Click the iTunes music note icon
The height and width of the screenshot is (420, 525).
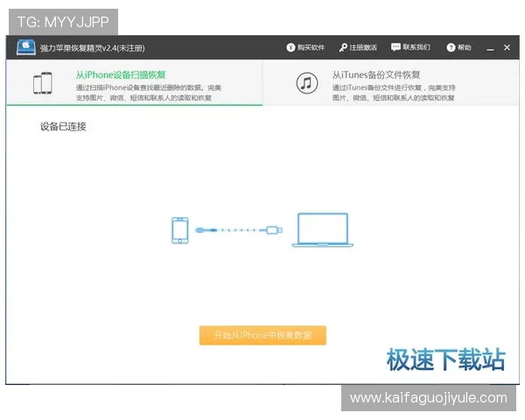(307, 83)
